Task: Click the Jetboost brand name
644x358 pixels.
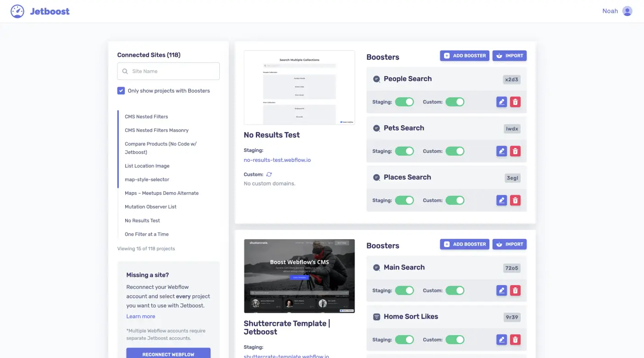Action: 50,11
